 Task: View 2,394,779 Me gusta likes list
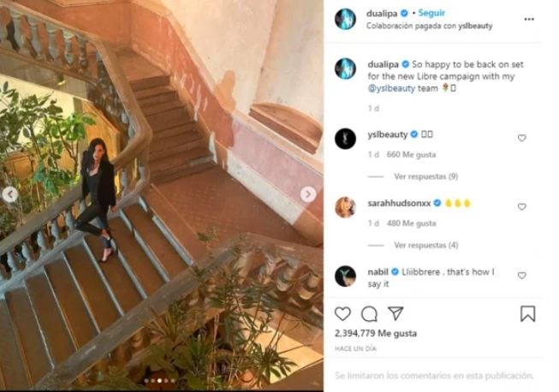pyautogui.click(x=376, y=334)
